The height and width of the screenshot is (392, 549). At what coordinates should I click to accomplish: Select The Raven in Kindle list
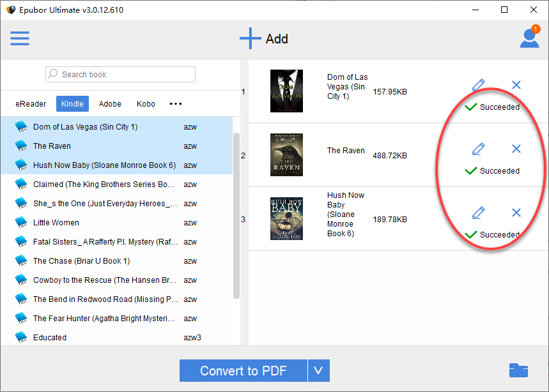tap(116, 146)
